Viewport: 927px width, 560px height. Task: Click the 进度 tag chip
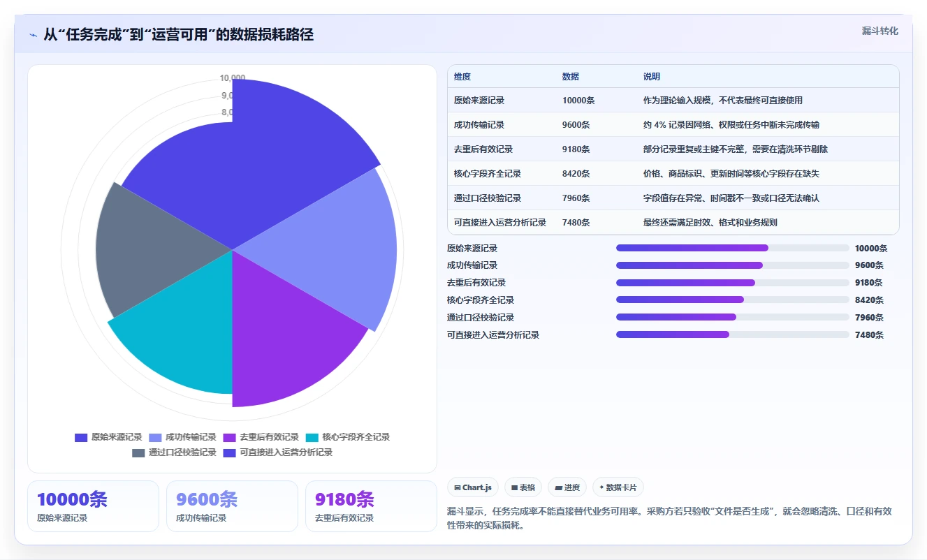(567, 487)
